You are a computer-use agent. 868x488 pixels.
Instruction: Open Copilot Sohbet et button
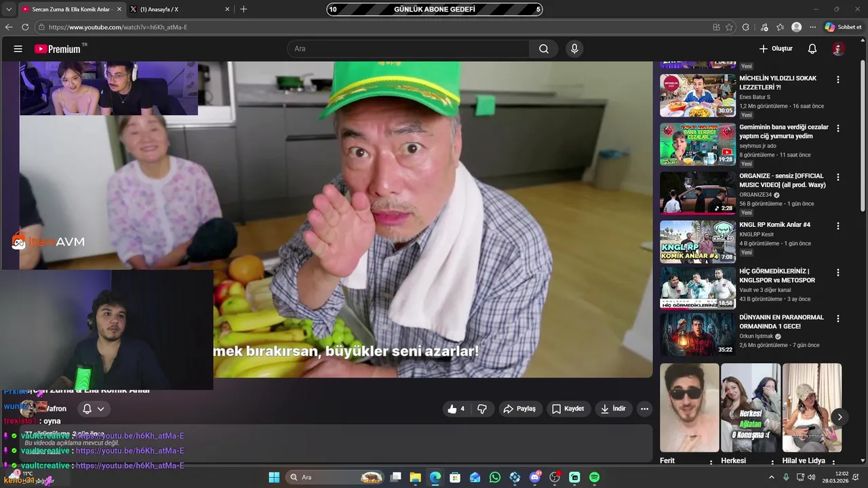coord(843,27)
